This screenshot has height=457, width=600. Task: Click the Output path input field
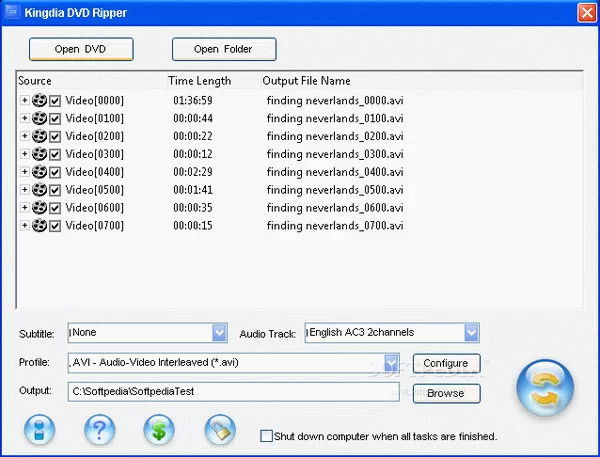point(234,392)
